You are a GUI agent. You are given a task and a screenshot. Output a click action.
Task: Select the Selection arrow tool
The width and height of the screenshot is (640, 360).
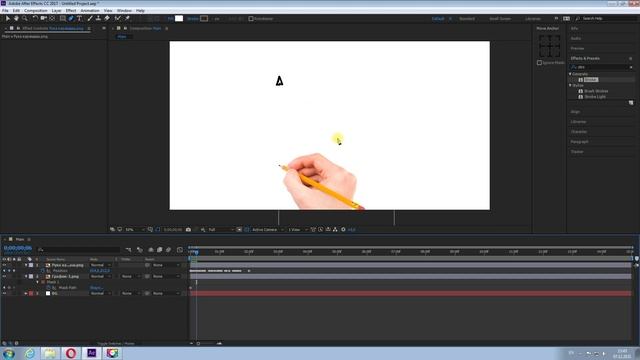point(7,18)
